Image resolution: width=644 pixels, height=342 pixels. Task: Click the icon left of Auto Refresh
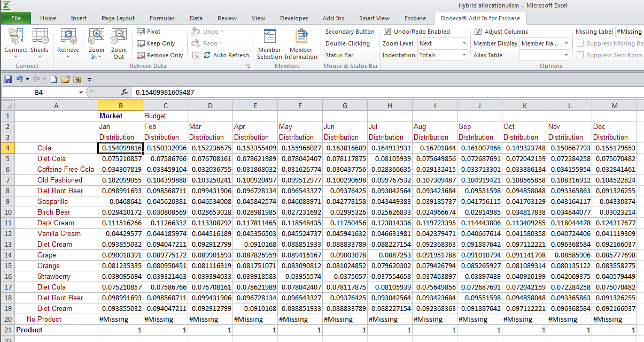pos(195,55)
